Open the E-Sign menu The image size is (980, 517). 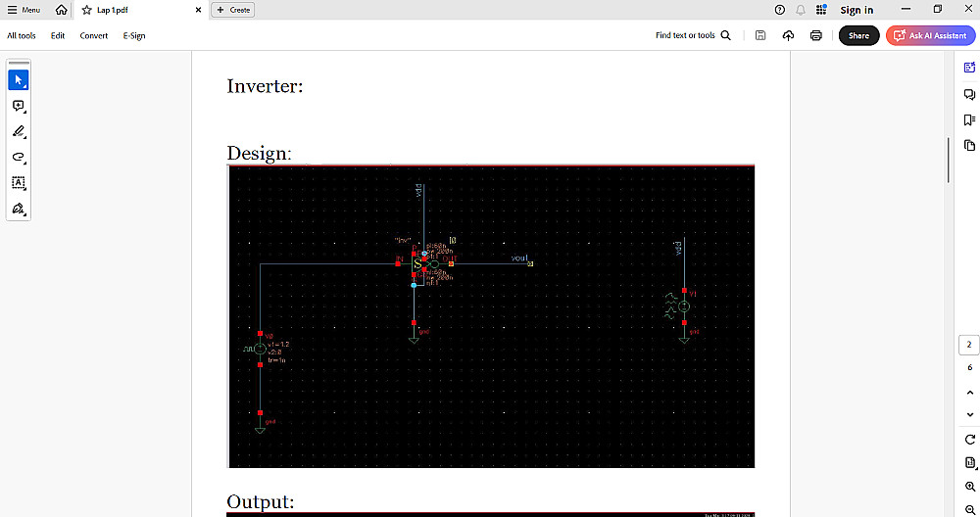click(x=134, y=35)
